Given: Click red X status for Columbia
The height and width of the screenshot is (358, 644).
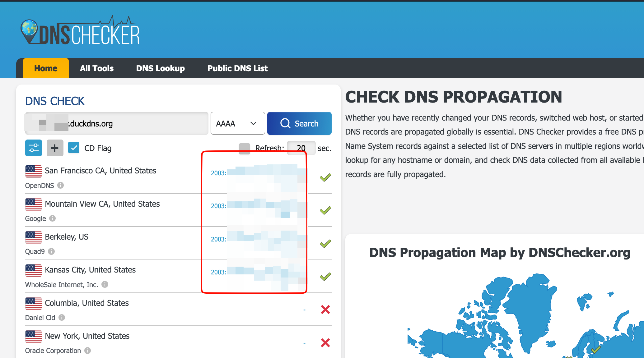Looking at the screenshot, I should [325, 310].
